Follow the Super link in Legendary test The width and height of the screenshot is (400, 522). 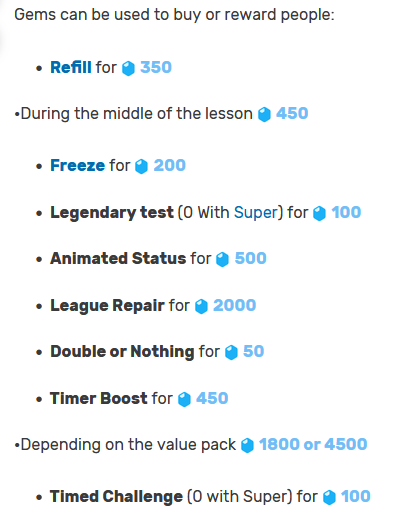(x=256, y=213)
